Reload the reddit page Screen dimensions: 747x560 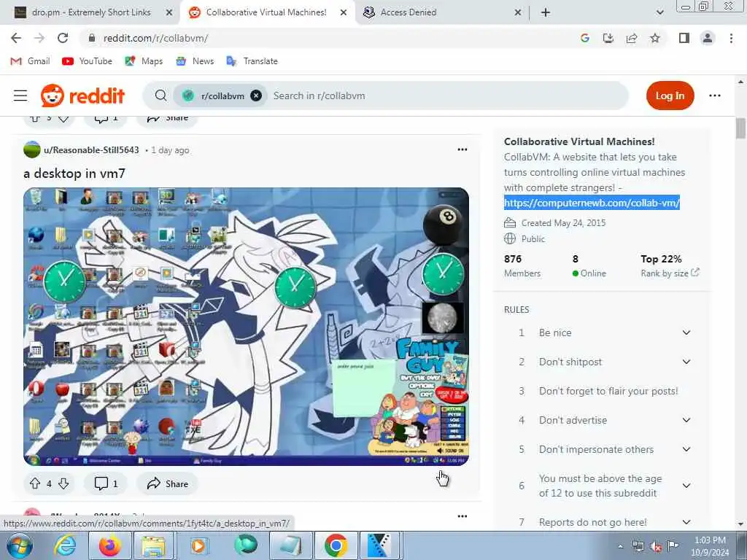tap(63, 38)
